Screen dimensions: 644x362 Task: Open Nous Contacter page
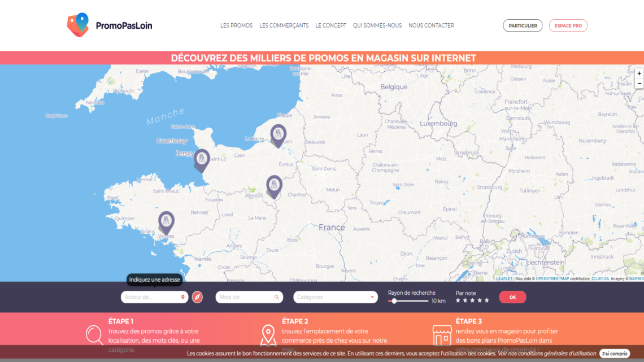[x=431, y=25]
